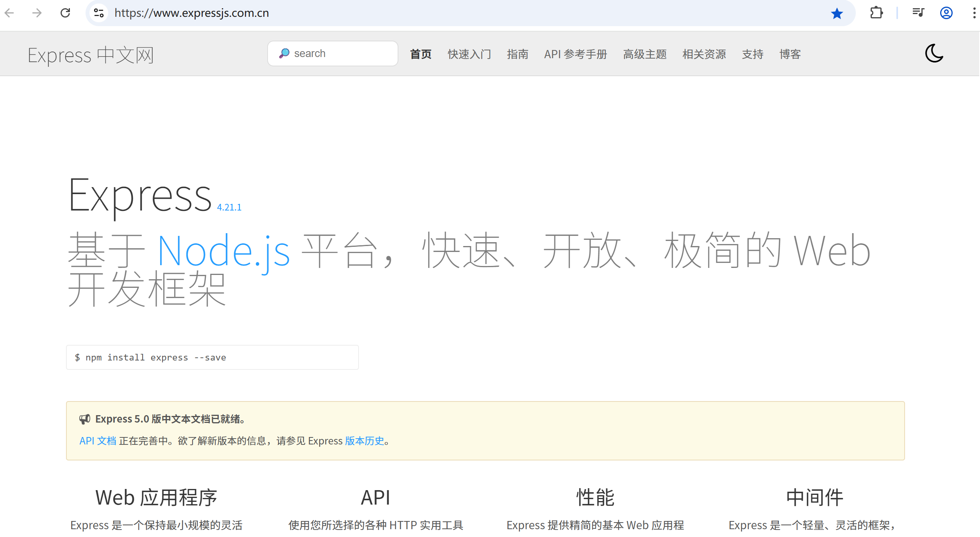Open the 相关资源 menu
This screenshot has width=980, height=537.
704,54
